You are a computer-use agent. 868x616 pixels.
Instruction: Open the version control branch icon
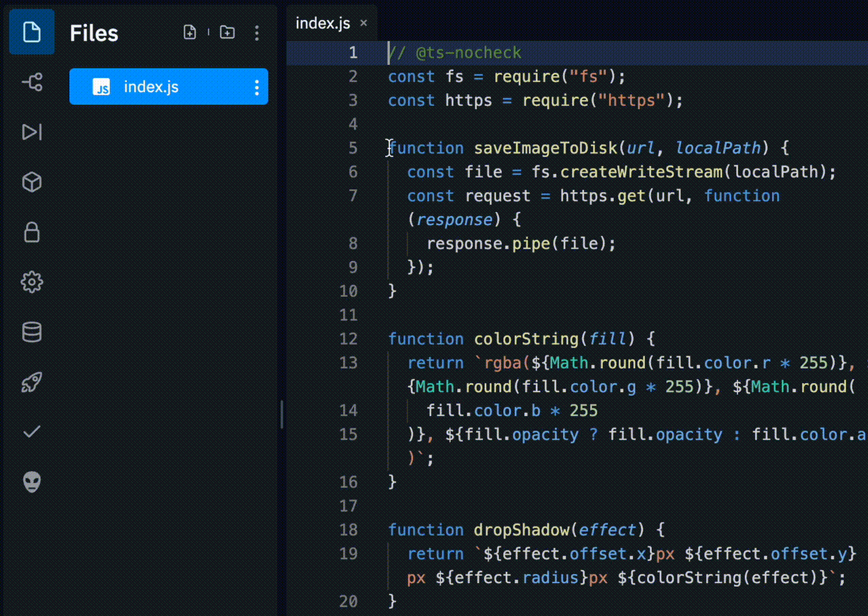pyautogui.click(x=32, y=82)
